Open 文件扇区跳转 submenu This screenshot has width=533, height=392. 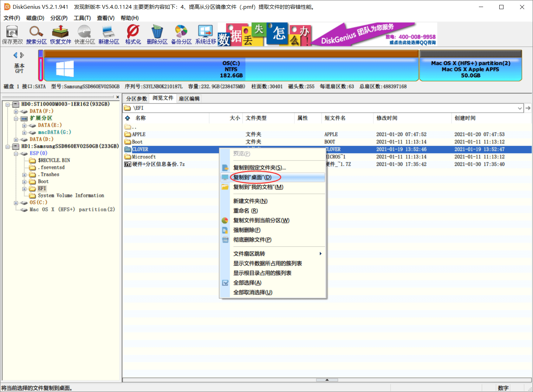coord(273,254)
